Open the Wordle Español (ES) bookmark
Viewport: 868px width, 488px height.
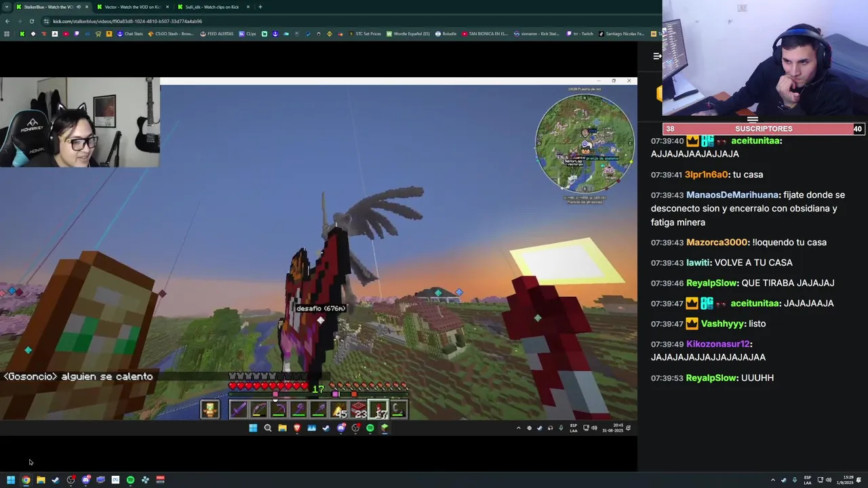408,34
